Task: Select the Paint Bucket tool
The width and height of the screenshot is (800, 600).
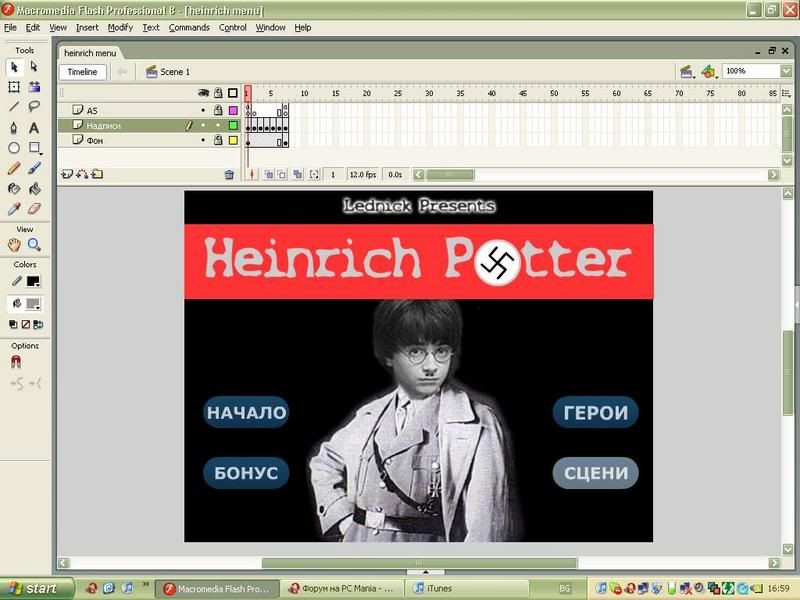Action: pyautogui.click(x=34, y=189)
